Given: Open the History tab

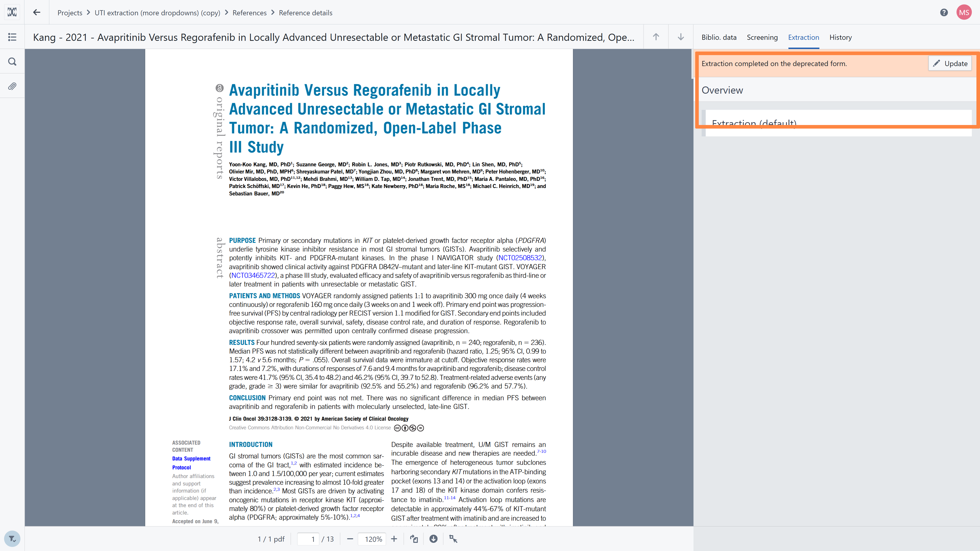Looking at the screenshot, I should (x=840, y=37).
